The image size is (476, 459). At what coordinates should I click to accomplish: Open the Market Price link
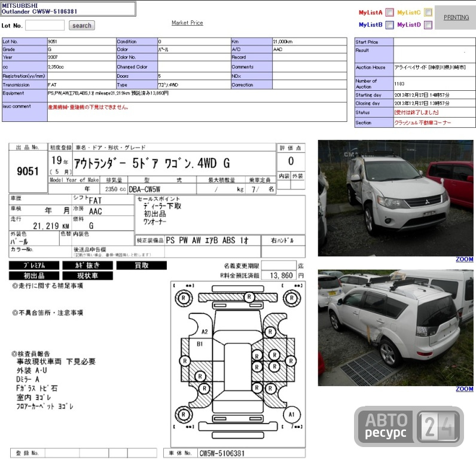coord(187,23)
